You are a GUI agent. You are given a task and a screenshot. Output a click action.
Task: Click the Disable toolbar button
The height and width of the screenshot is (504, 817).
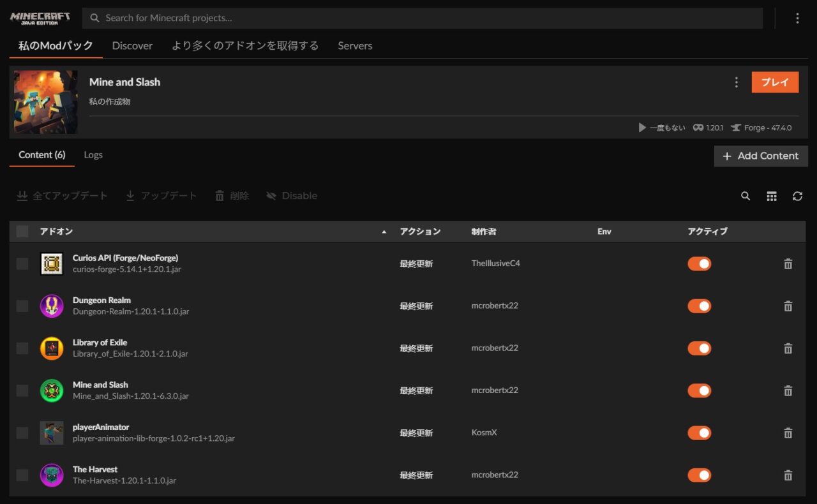point(292,196)
